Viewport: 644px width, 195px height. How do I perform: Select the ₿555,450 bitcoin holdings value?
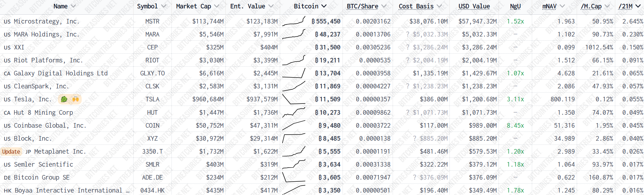pyautogui.click(x=326, y=21)
